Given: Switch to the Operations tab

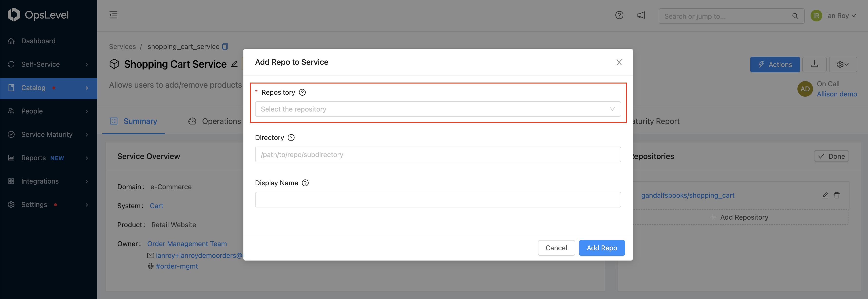Looking at the screenshot, I should coord(215,121).
